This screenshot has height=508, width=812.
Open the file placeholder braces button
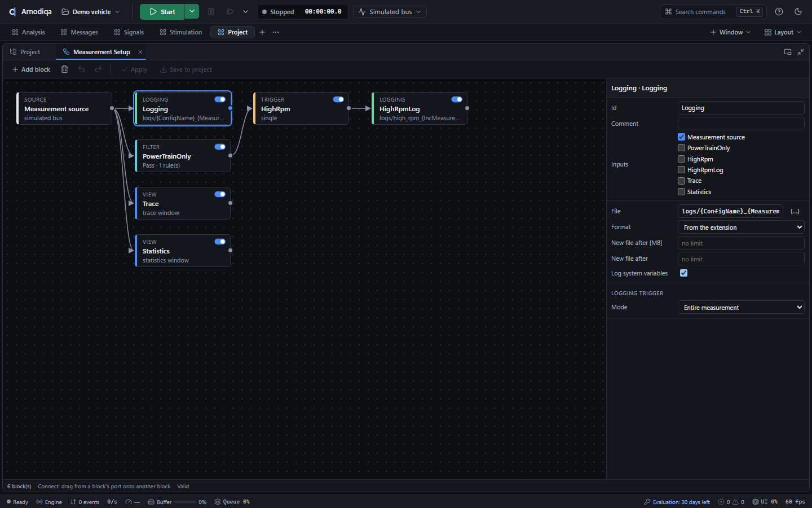(x=795, y=211)
